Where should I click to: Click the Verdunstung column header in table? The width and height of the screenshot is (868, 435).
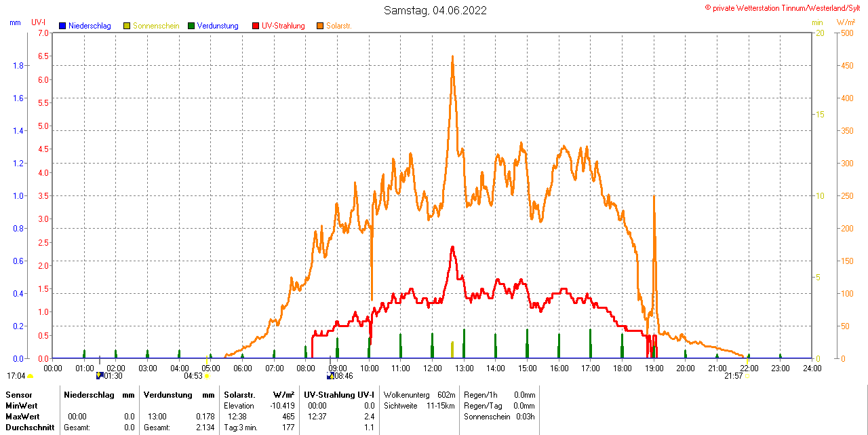167,395
